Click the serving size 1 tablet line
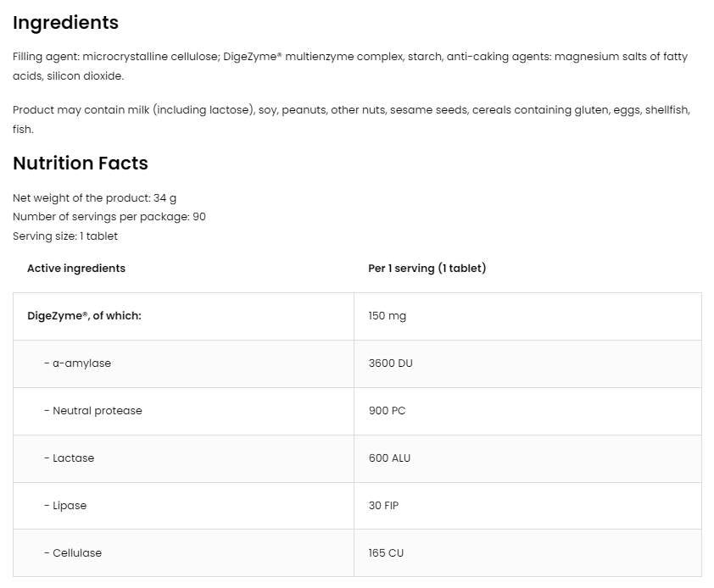Image resolution: width=714 pixels, height=588 pixels. tap(65, 236)
